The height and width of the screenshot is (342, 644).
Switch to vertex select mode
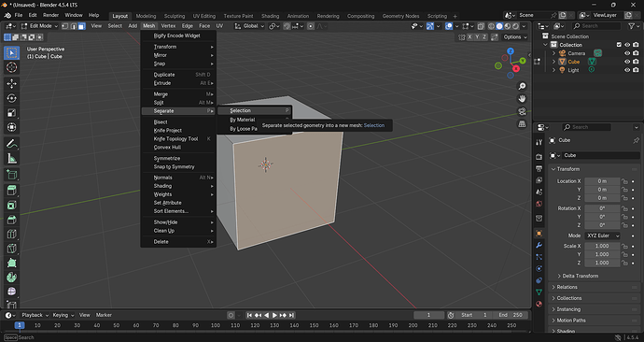point(65,26)
